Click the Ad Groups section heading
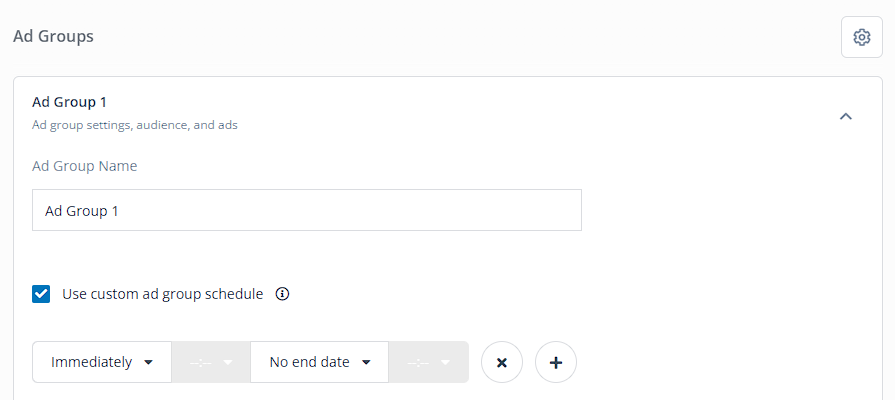Viewport: 895px width, 400px height. (54, 37)
